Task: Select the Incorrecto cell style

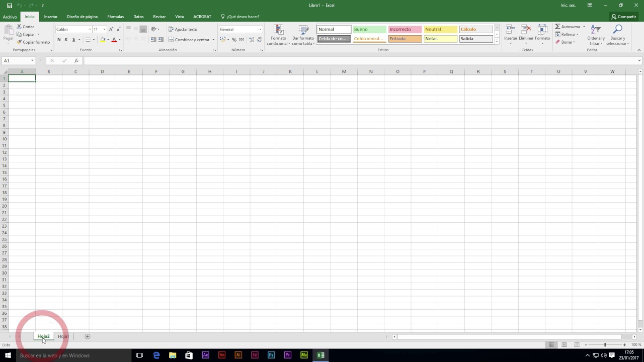Action: (x=405, y=29)
